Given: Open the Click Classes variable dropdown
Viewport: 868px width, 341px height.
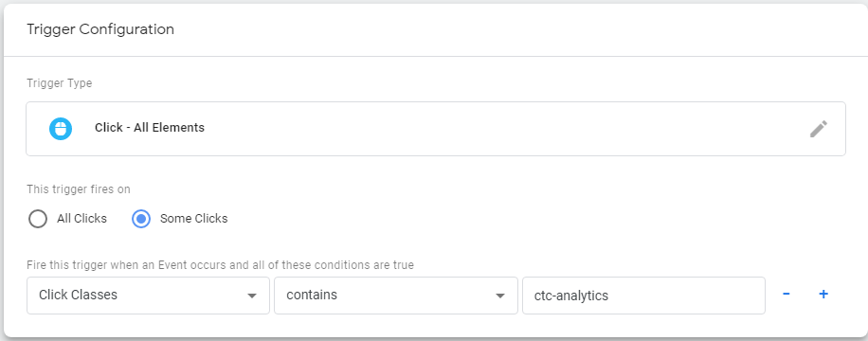Looking at the screenshot, I should [149, 296].
